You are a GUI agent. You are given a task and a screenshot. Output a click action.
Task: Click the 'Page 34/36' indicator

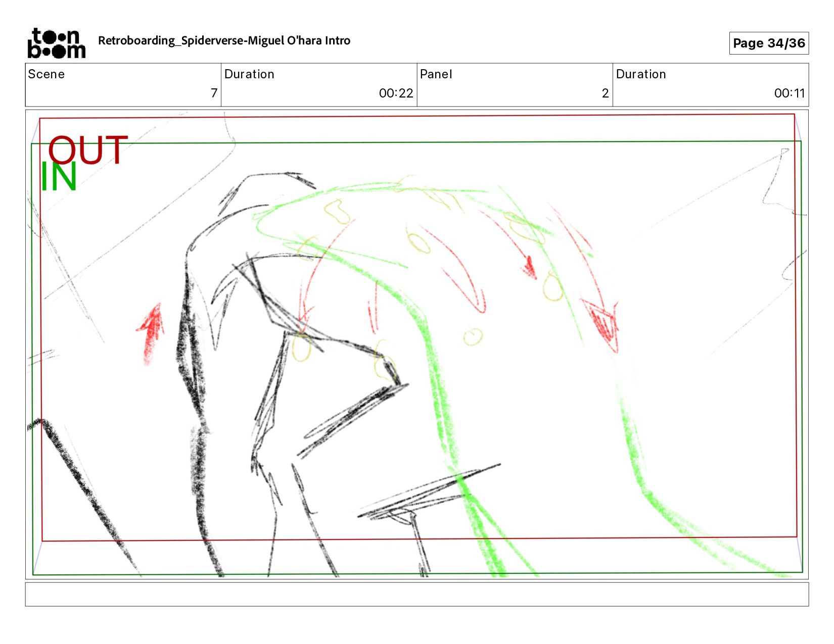[x=769, y=43]
